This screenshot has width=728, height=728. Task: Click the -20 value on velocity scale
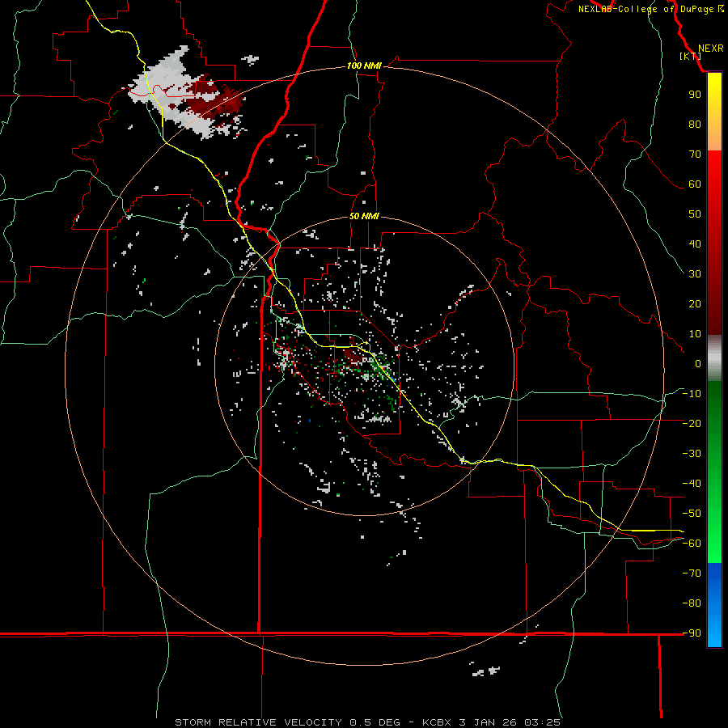[x=692, y=423]
